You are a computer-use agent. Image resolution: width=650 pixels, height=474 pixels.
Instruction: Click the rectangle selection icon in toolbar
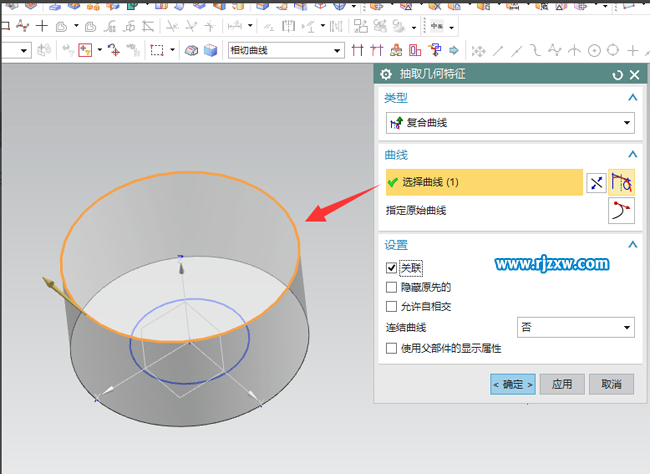click(156, 50)
